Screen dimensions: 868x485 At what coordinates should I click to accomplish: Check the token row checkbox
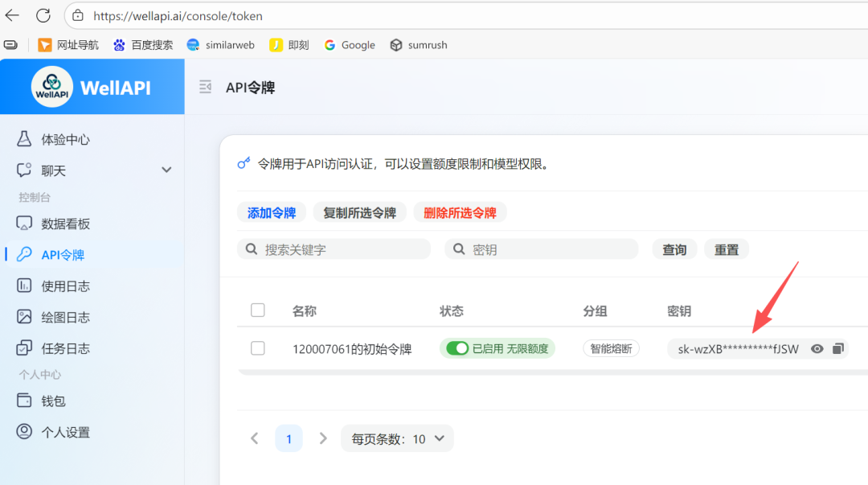point(257,348)
